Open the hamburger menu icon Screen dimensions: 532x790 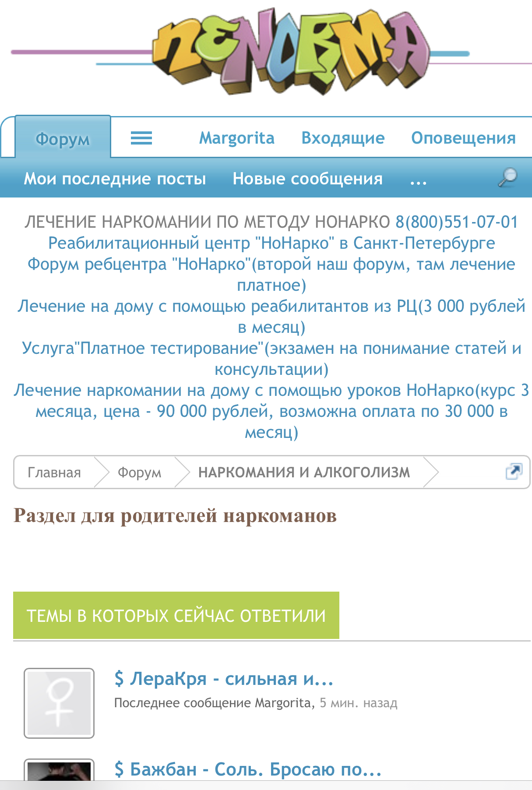[141, 138]
